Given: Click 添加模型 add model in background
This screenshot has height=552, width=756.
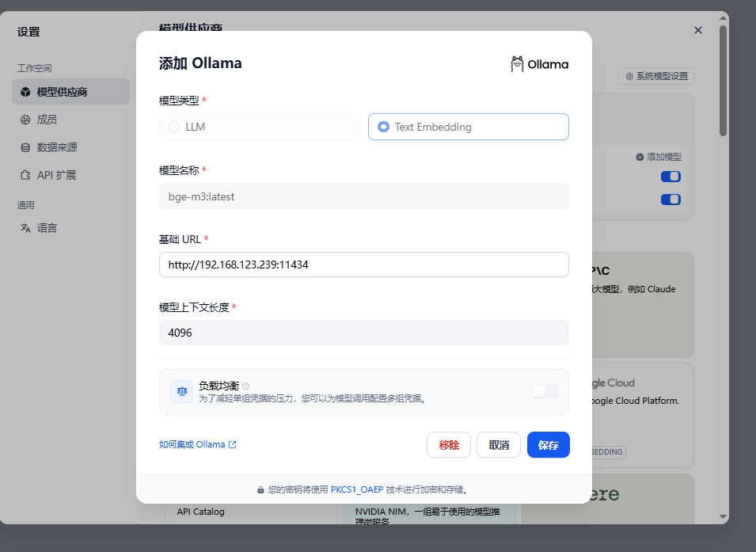Looking at the screenshot, I should (659, 157).
